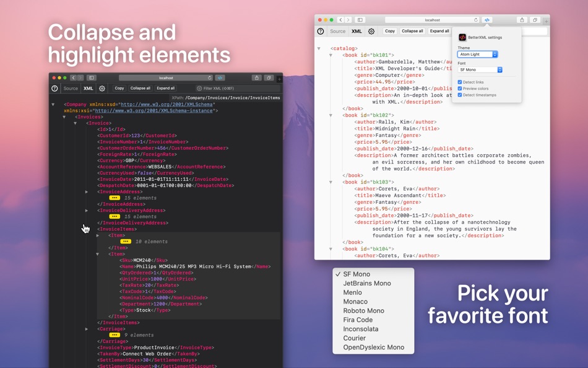The width and height of the screenshot is (588, 368).
Task: Open Font dropdown showing SF Mono
Action: click(480, 70)
